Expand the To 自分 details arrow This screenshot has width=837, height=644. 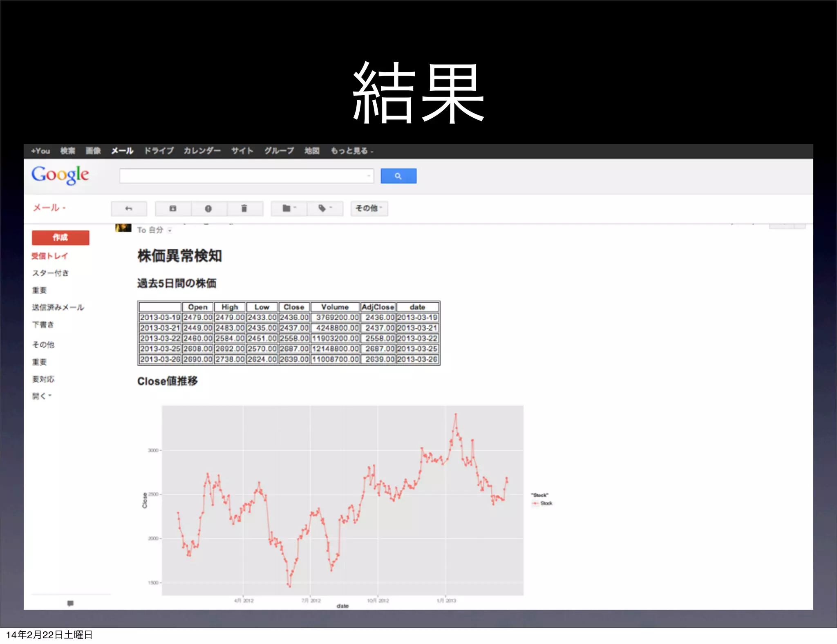coord(170,230)
